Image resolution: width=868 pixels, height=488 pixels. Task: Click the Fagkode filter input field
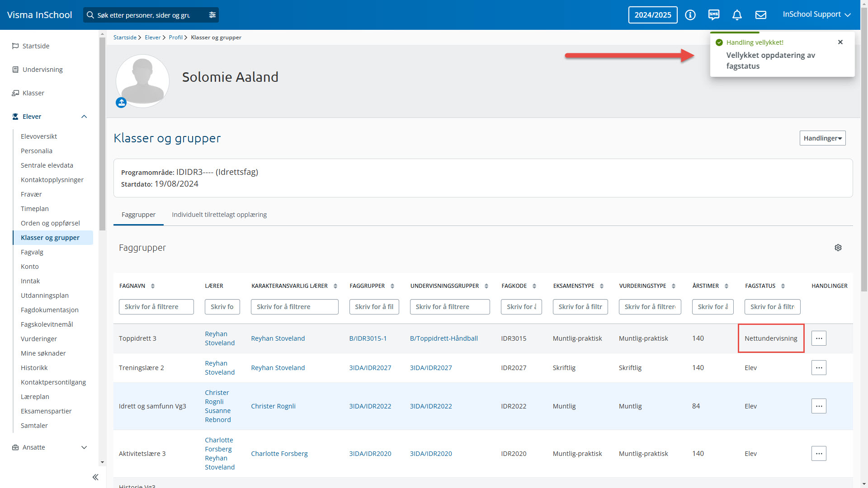tap(521, 307)
